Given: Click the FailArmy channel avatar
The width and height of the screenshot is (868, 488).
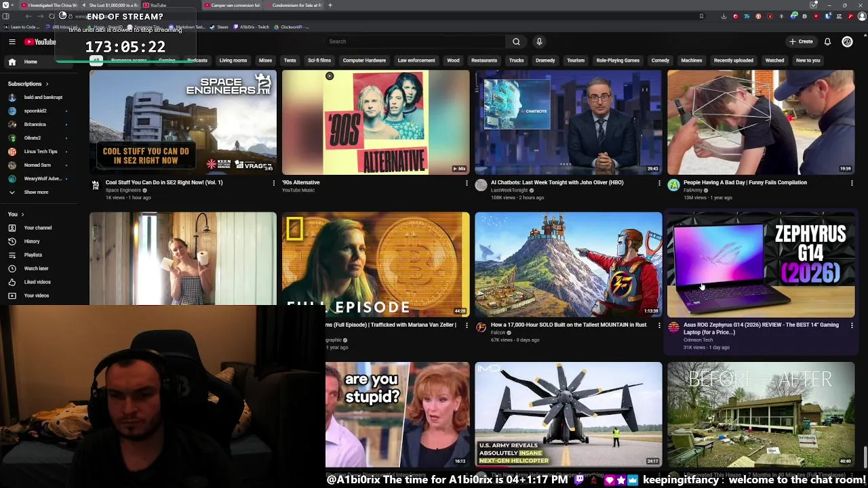Looking at the screenshot, I should pos(673,185).
